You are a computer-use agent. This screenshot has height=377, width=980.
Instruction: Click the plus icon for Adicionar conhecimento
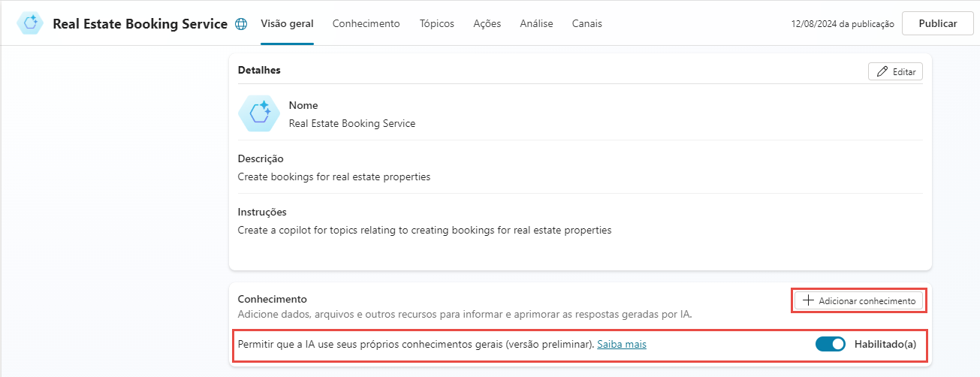point(808,300)
